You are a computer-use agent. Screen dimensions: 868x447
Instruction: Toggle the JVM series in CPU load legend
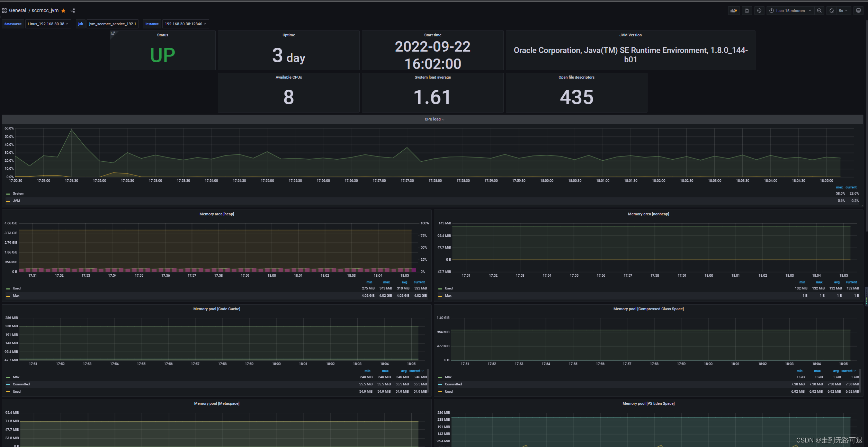16,201
